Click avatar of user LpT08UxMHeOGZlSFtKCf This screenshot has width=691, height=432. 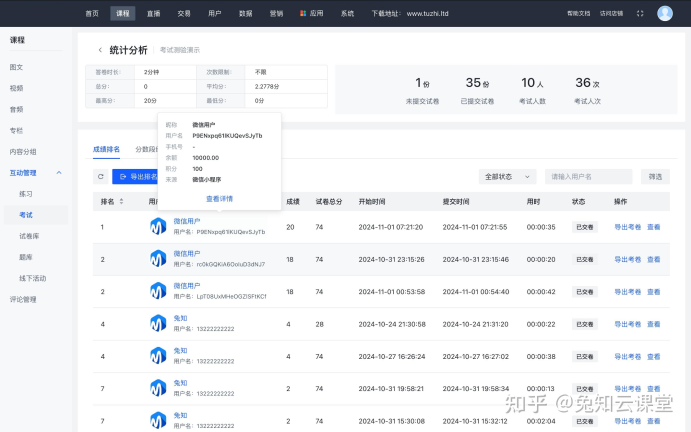(158, 291)
